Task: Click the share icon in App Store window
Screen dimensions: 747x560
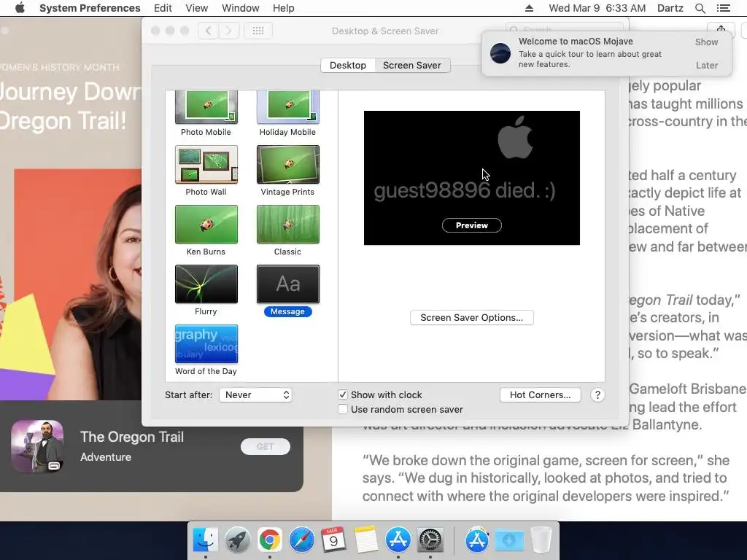Action: click(x=721, y=30)
